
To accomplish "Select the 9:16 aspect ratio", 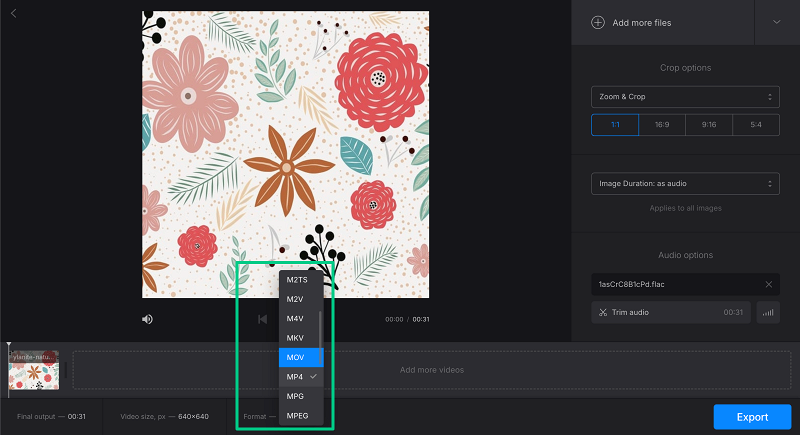I will 709,124.
